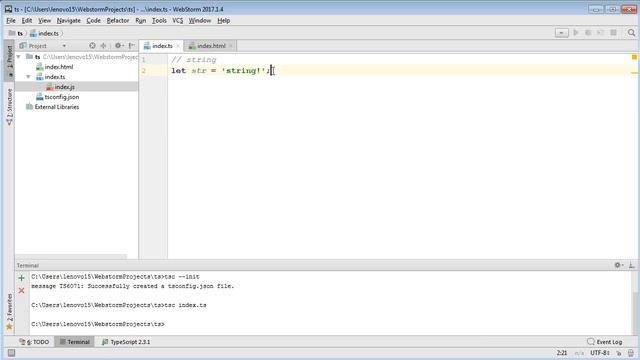Open the Run menu
This screenshot has width=640, height=360.
click(x=140, y=20)
